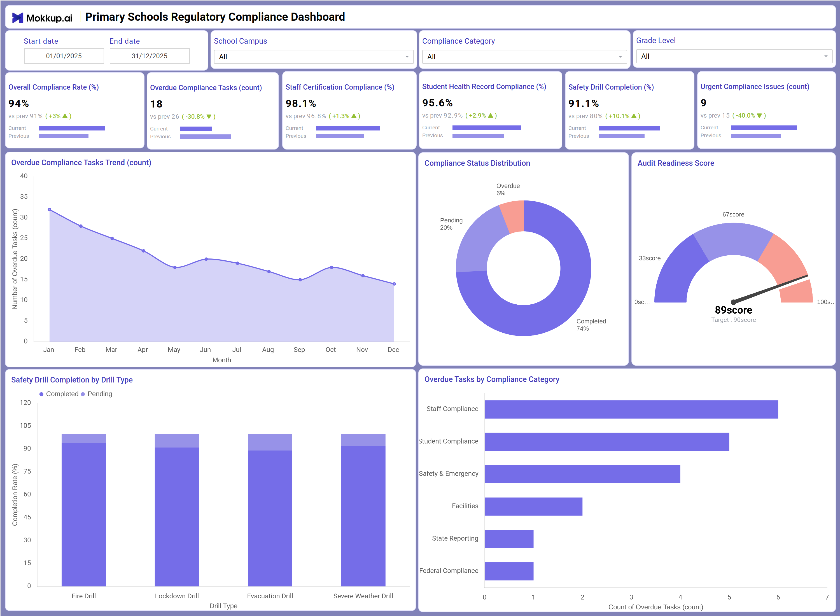Click the State Reporting bar

point(509,539)
